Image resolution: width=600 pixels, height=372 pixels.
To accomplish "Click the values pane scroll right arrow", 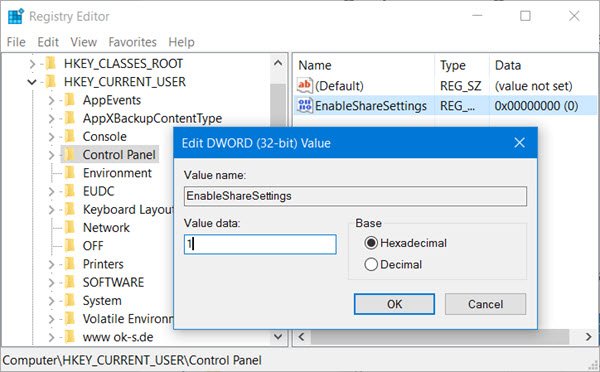I will pyautogui.click(x=589, y=337).
